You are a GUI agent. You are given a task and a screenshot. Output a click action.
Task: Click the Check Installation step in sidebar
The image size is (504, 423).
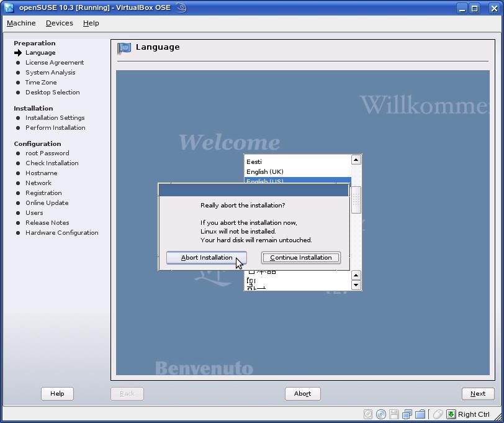[52, 163]
